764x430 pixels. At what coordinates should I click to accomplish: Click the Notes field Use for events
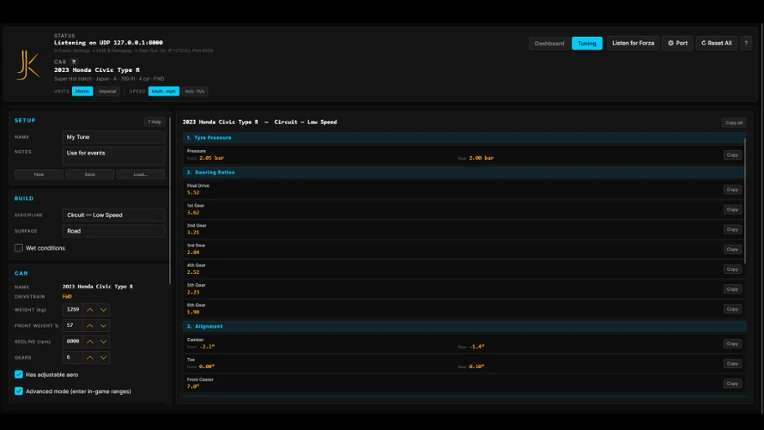coord(114,156)
